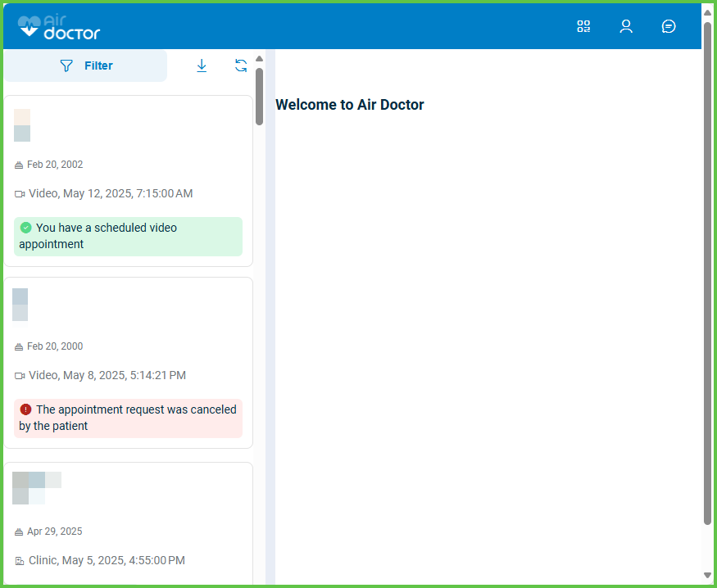Click the green checkmark status icon
The height and width of the screenshot is (588, 717).
[x=25, y=228]
